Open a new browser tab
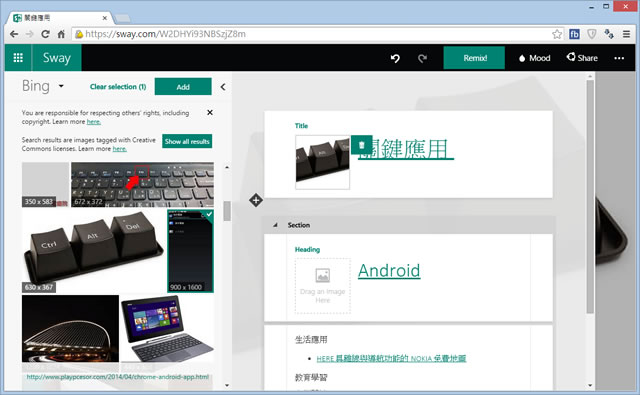The image size is (640, 395). tap(122, 18)
